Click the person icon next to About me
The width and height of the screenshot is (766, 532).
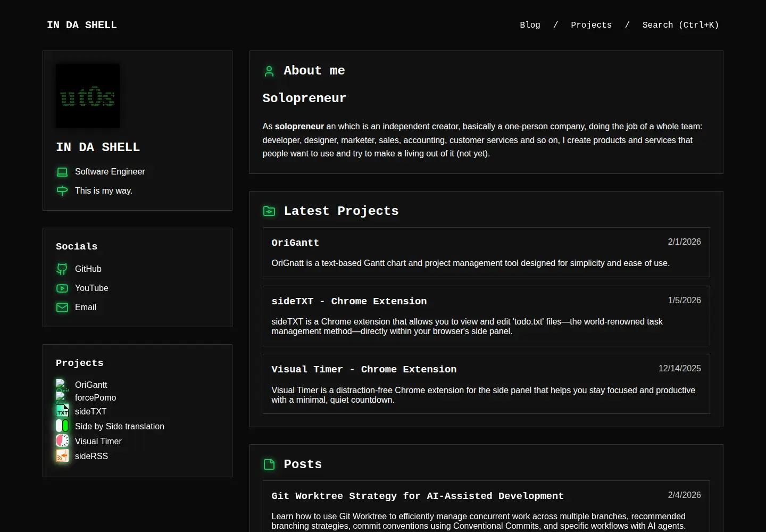(x=269, y=71)
